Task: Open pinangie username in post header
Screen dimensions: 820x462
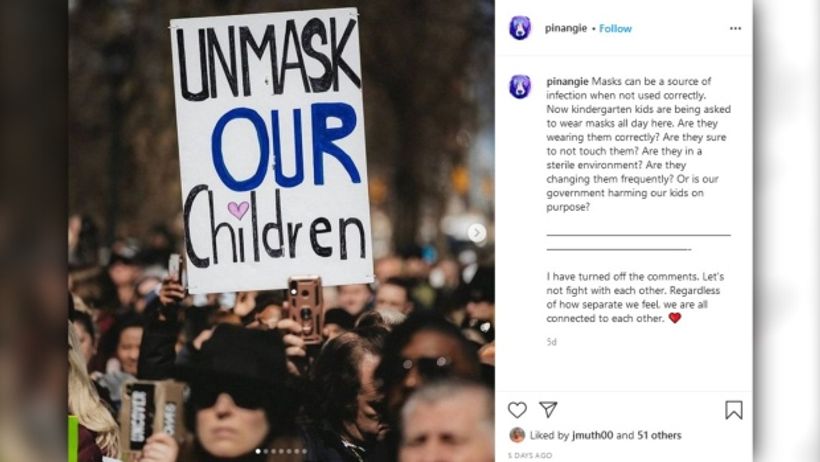Action: [566, 28]
